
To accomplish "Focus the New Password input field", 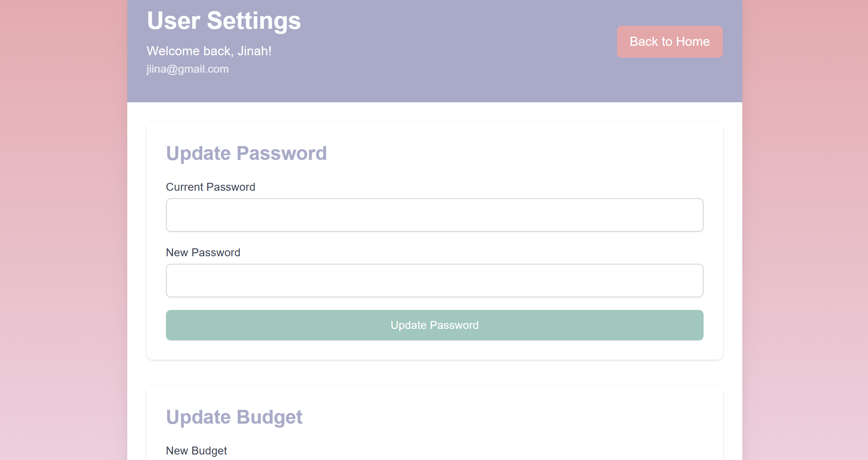I will pyautogui.click(x=434, y=280).
